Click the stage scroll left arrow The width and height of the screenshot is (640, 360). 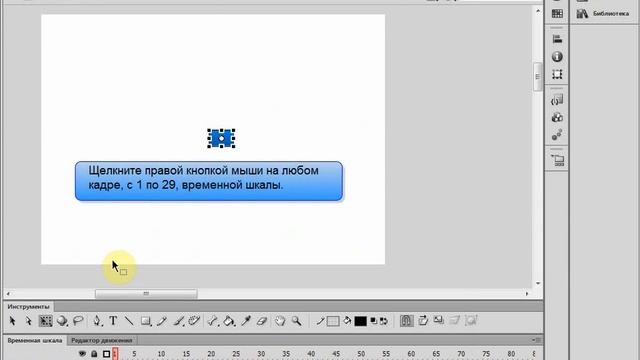tap(8, 293)
